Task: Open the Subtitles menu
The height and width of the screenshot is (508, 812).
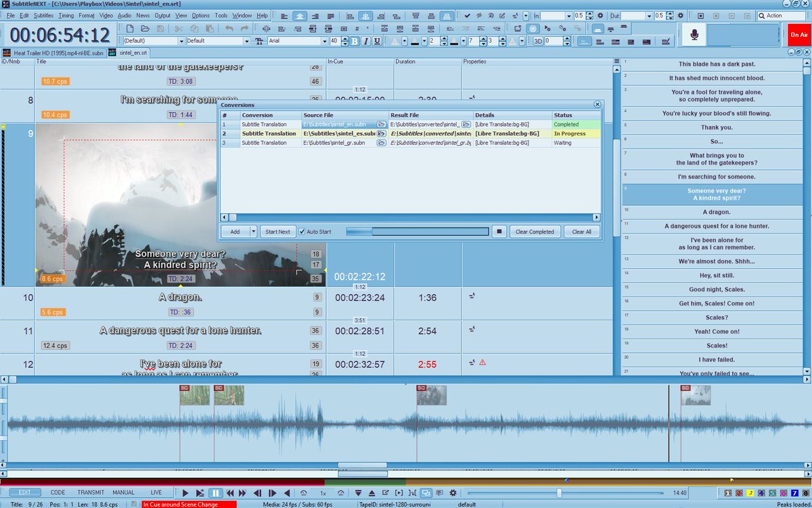Action: point(43,16)
